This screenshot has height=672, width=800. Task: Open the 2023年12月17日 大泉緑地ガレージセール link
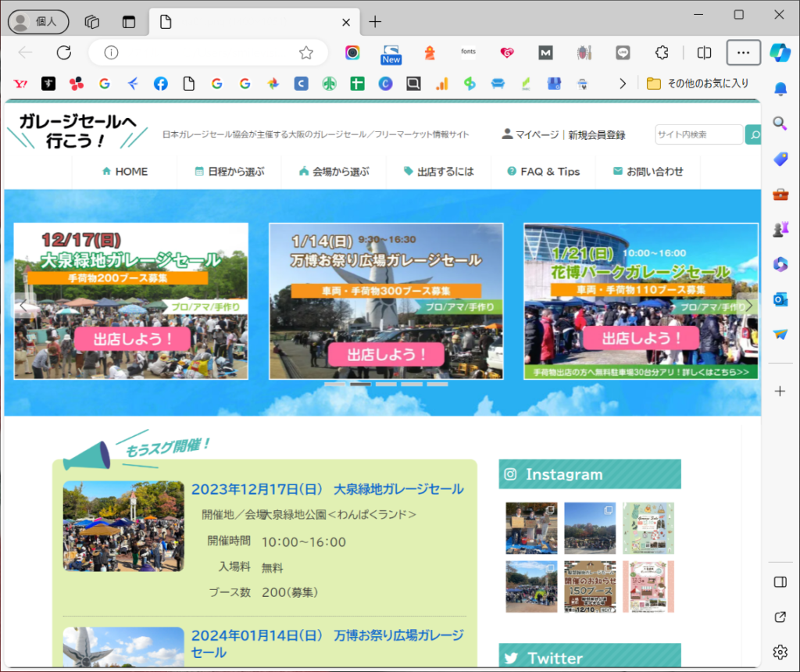click(327, 489)
